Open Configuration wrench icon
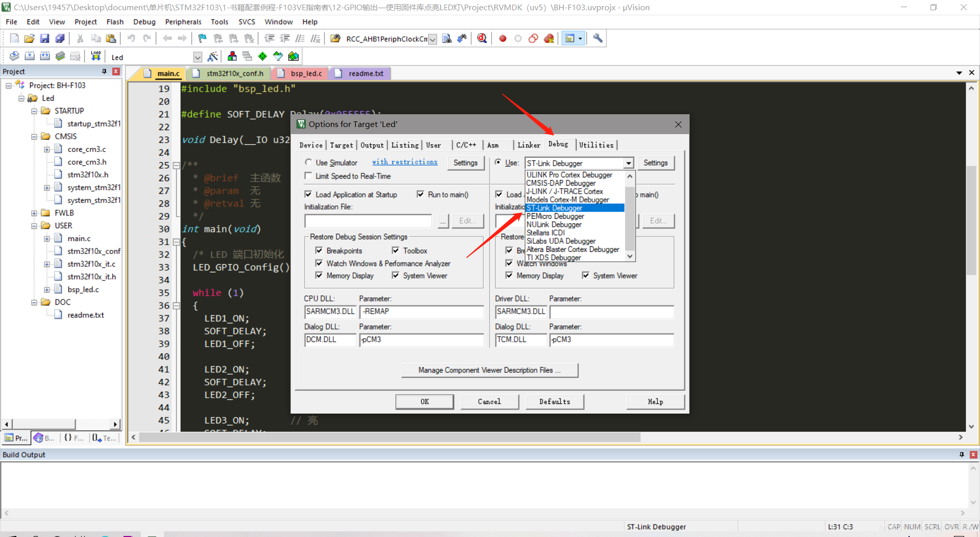This screenshot has width=980, height=537. click(x=598, y=39)
